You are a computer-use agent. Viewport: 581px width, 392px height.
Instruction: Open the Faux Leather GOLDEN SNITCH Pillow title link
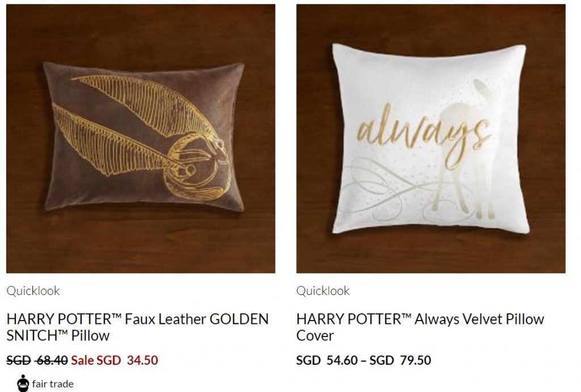(137, 327)
